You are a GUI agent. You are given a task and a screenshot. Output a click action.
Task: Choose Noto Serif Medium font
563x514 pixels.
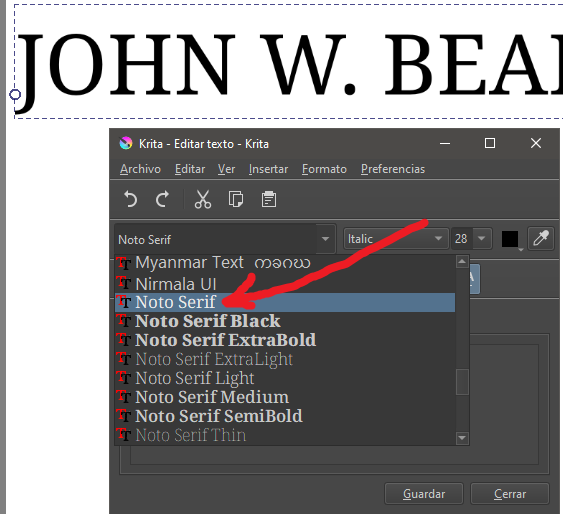point(285,397)
